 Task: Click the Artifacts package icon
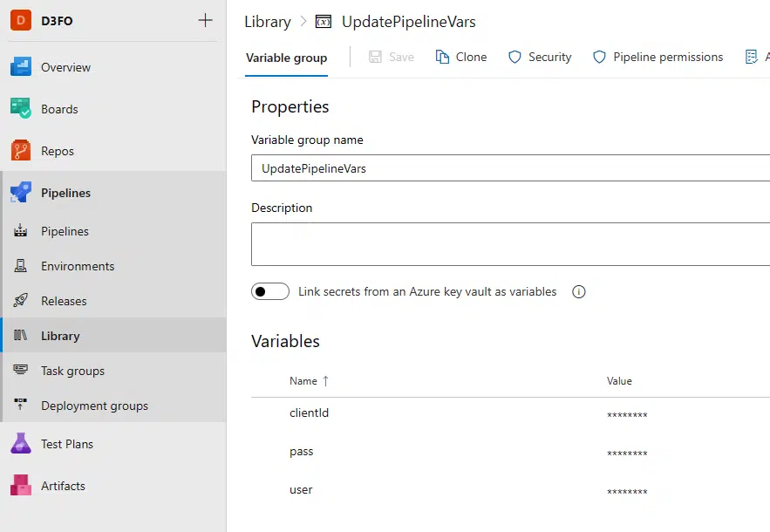point(21,485)
